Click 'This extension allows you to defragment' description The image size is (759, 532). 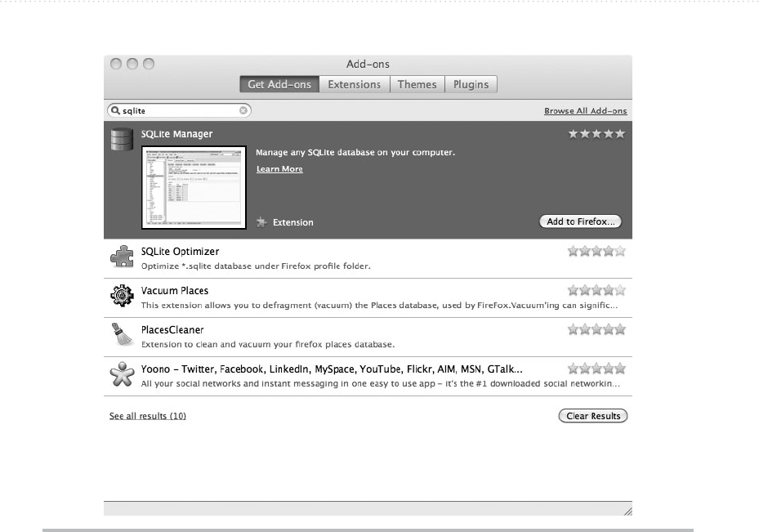click(x=379, y=305)
